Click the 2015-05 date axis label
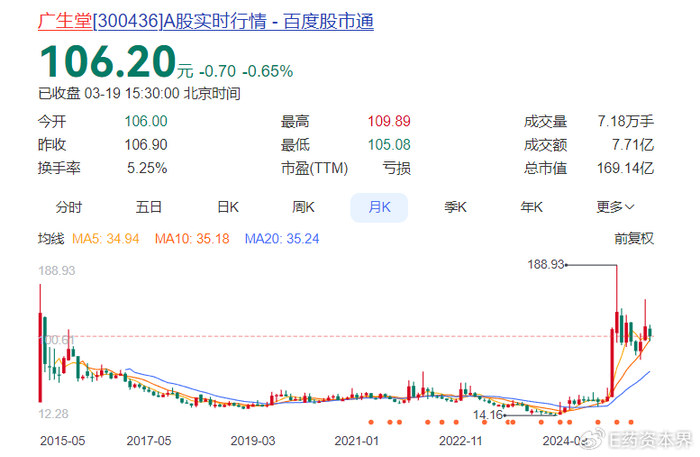 [62, 441]
